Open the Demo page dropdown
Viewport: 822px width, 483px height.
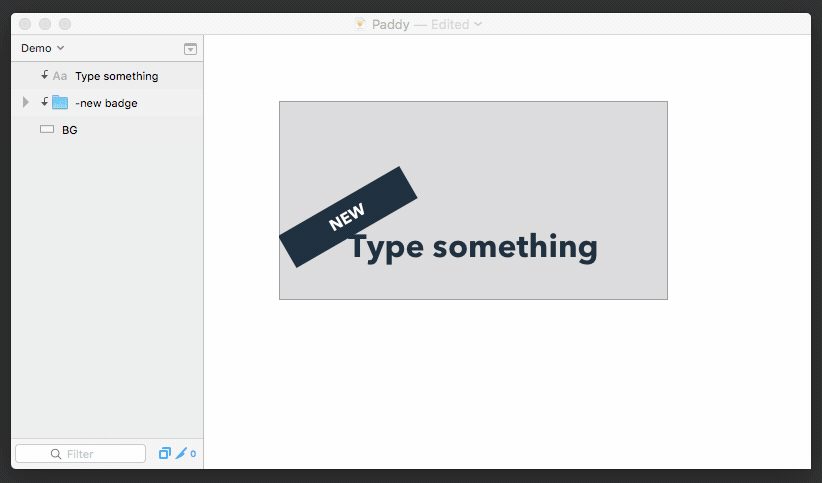[x=42, y=48]
